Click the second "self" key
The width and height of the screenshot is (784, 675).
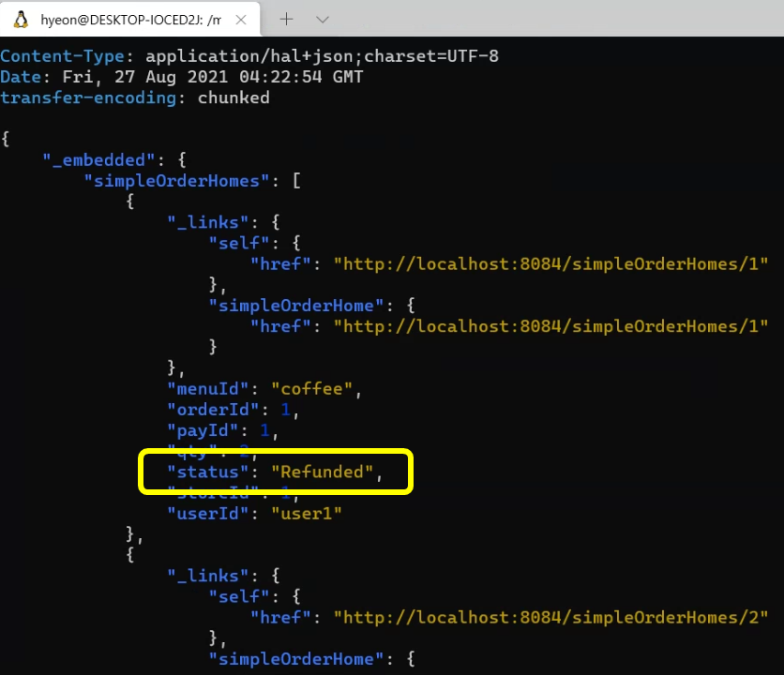point(239,596)
